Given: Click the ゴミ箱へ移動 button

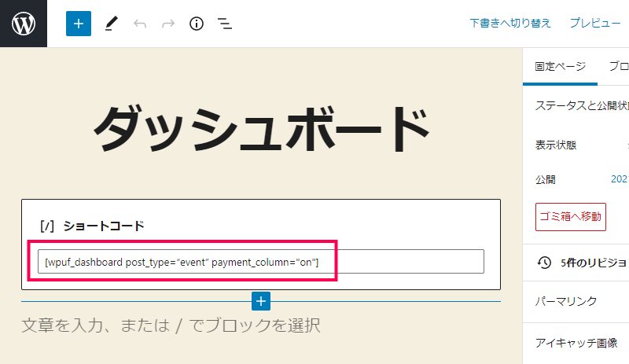Looking at the screenshot, I should click(x=571, y=217).
